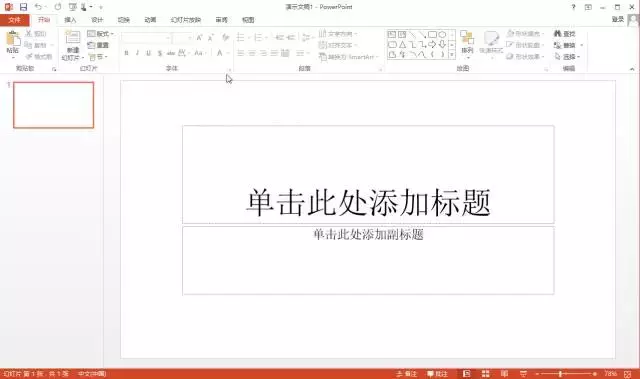Switch to the Transitions tab

tap(124, 20)
